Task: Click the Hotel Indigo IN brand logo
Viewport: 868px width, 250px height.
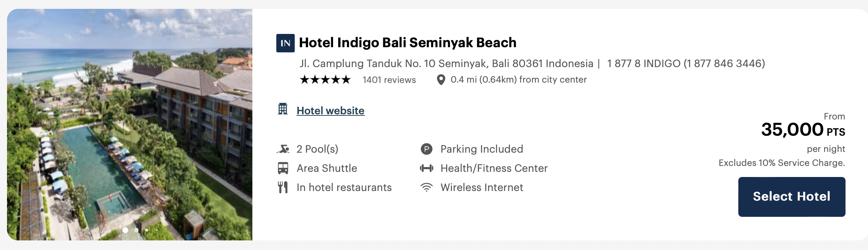Action: [285, 43]
